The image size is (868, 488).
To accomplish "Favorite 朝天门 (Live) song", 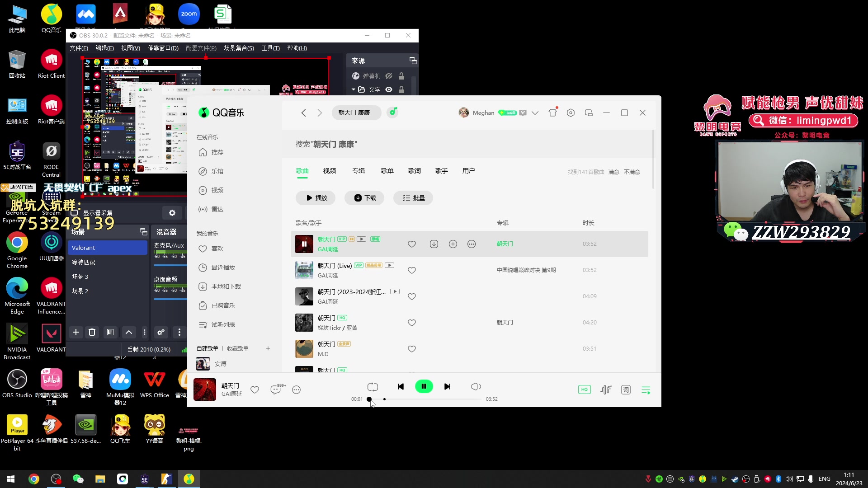I will click(x=412, y=270).
